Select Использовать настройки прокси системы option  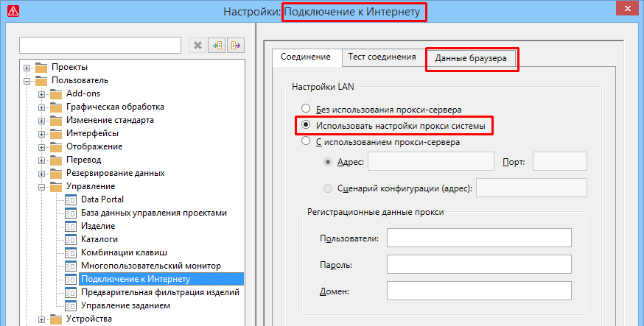click(305, 126)
